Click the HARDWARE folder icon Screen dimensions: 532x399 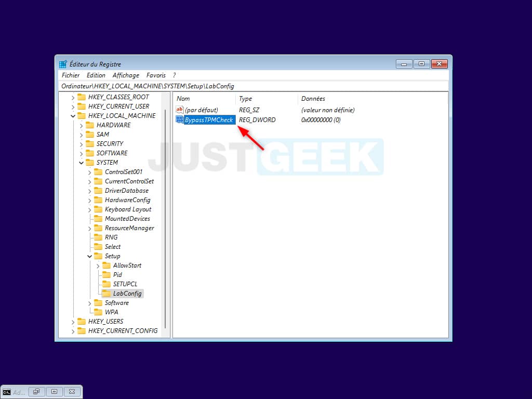(90, 125)
